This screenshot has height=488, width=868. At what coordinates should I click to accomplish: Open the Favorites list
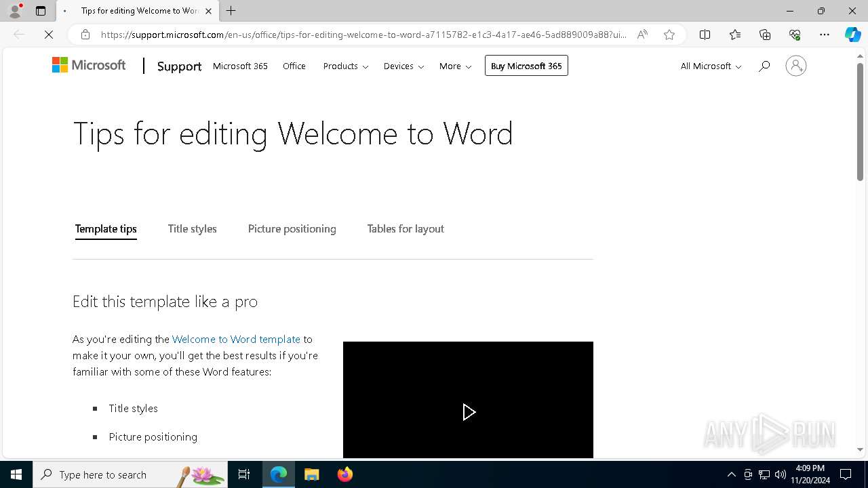coord(735,35)
